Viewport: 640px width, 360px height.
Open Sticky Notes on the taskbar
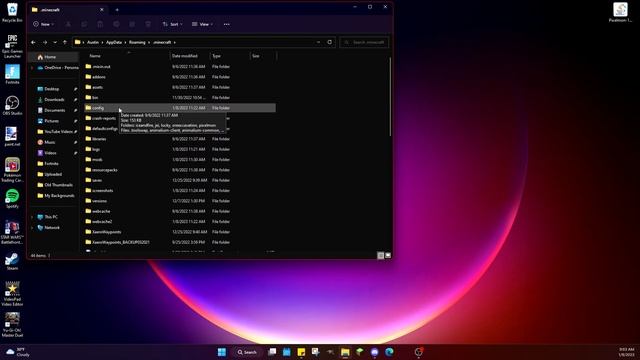click(x=301, y=352)
